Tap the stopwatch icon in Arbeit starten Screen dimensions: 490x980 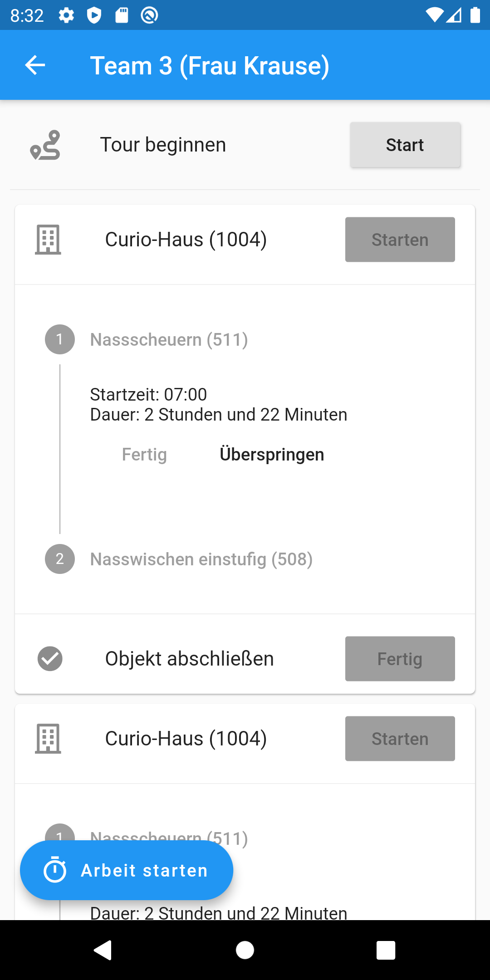coord(55,870)
